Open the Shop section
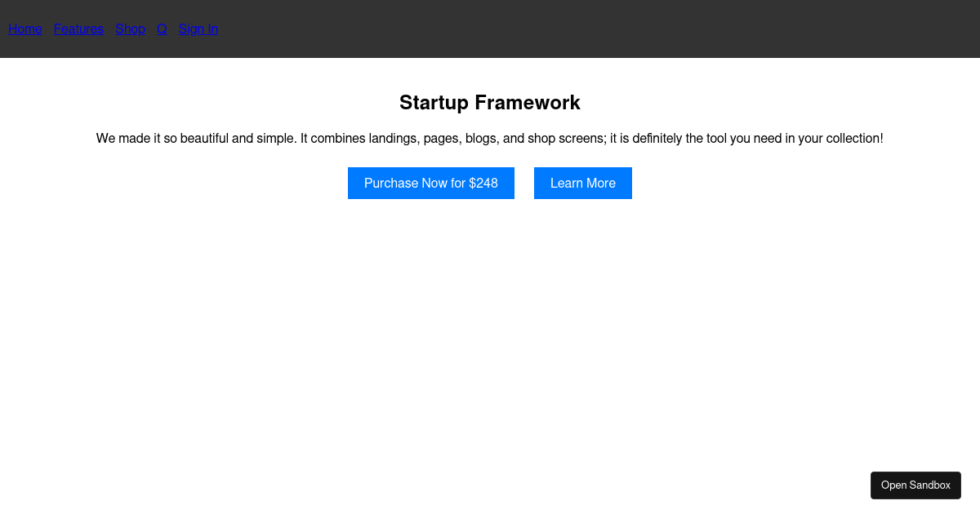The height and width of the screenshot is (514, 980). (x=130, y=29)
